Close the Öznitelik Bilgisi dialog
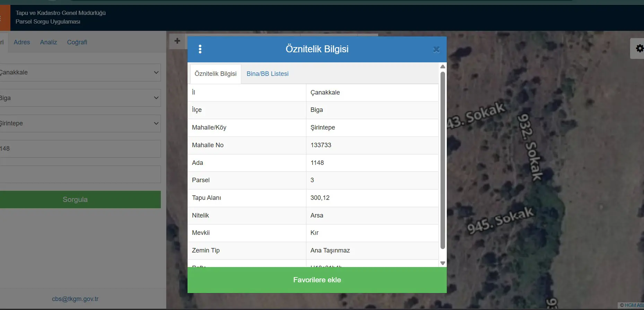Screen dimensions: 644x310 click(x=436, y=50)
